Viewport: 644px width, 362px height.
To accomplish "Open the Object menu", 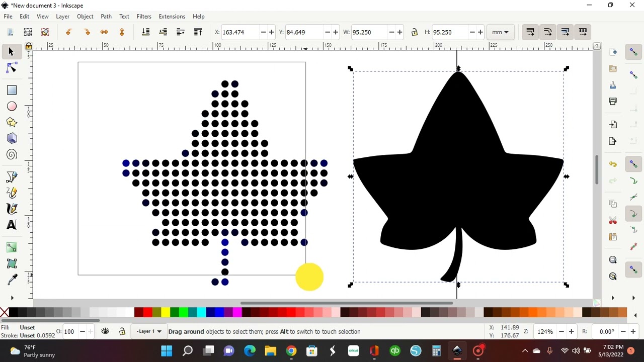I will [85, 17].
